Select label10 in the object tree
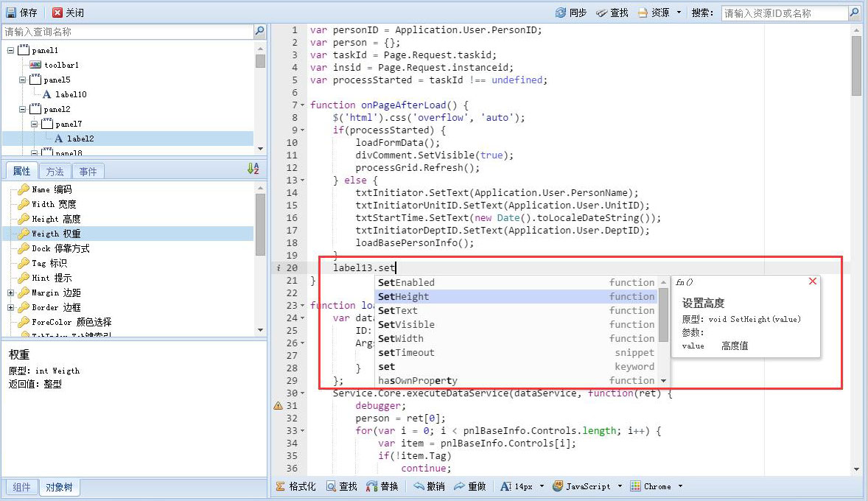Viewport: 868px width, 501px height. 71,94
